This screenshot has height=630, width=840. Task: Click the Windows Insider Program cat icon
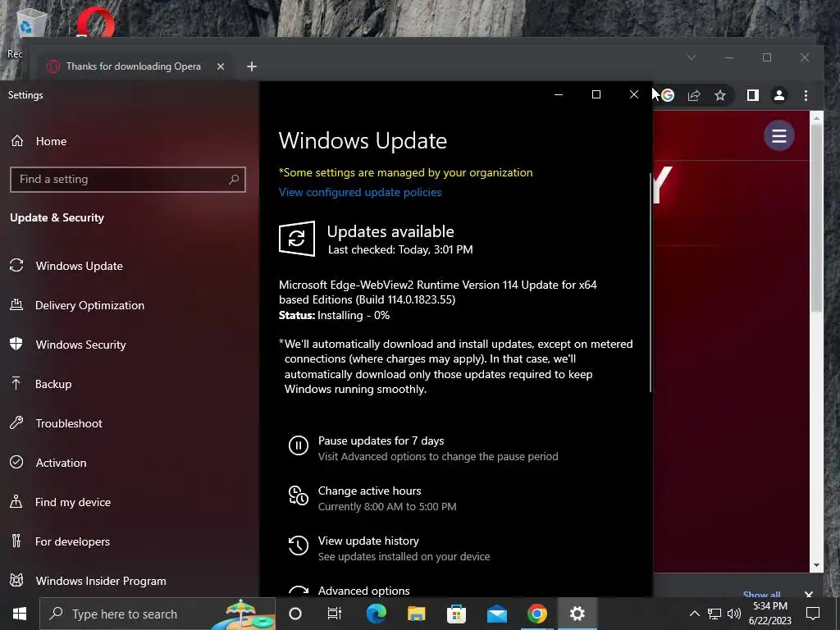(16, 580)
